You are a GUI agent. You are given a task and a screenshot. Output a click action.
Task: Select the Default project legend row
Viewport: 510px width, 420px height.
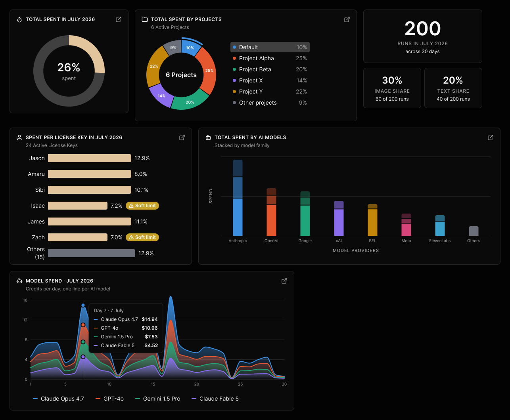tap(270, 47)
